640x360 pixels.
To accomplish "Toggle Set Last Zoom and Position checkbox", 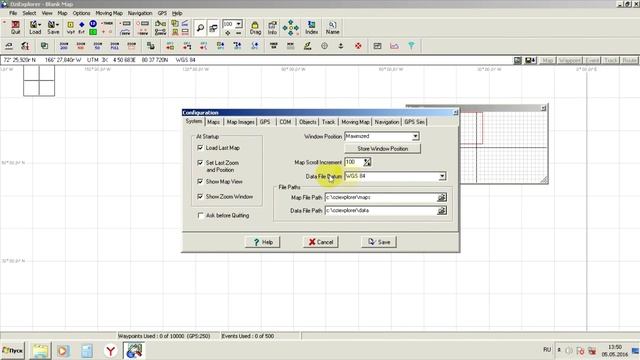I will coord(200,162).
